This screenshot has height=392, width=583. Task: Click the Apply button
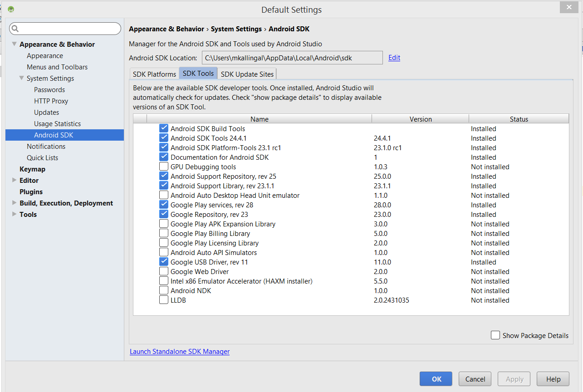coord(514,379)
